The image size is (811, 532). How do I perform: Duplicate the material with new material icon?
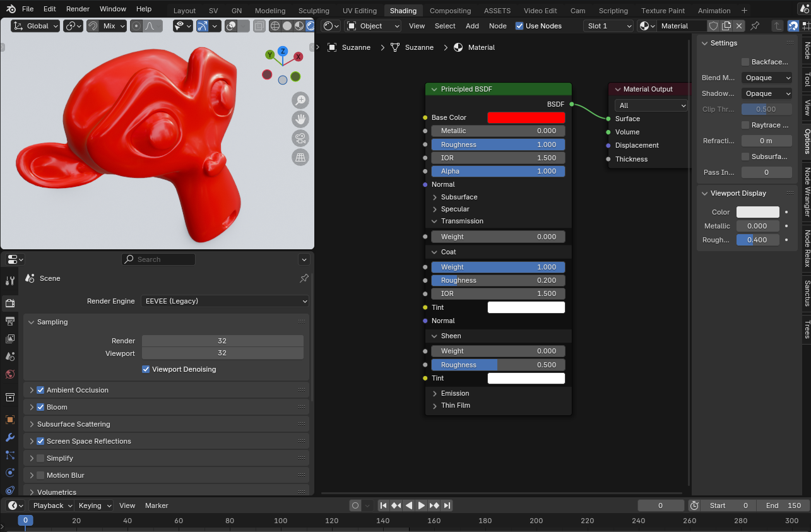[x=726, y=26]
